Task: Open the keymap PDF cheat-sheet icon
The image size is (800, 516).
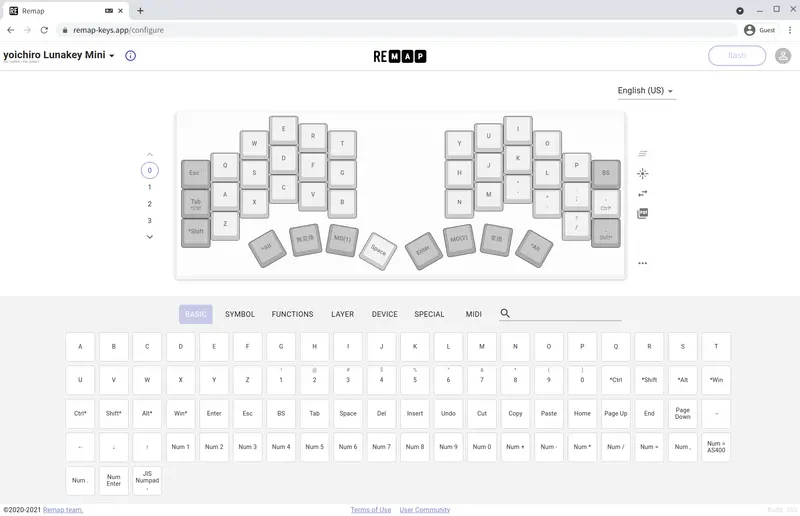Action: click(x=642, y=213)
